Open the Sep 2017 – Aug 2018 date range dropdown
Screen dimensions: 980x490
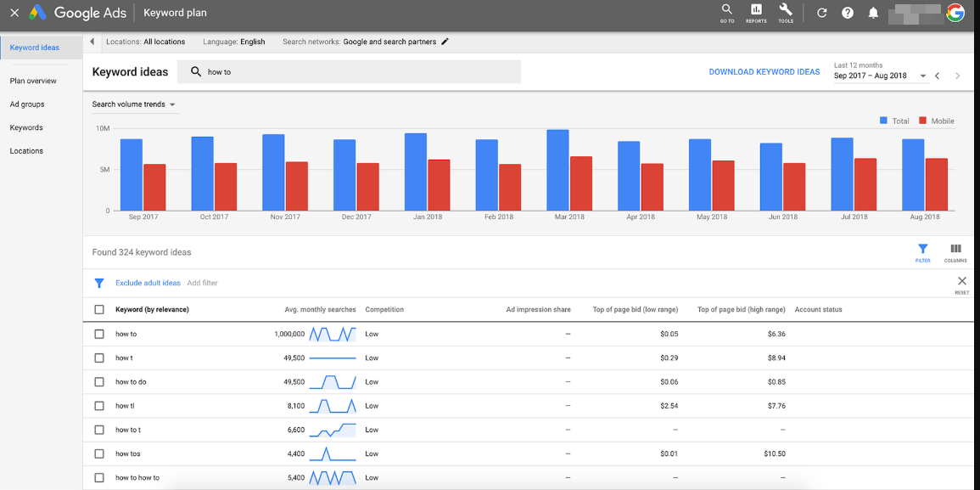[880, 76]
